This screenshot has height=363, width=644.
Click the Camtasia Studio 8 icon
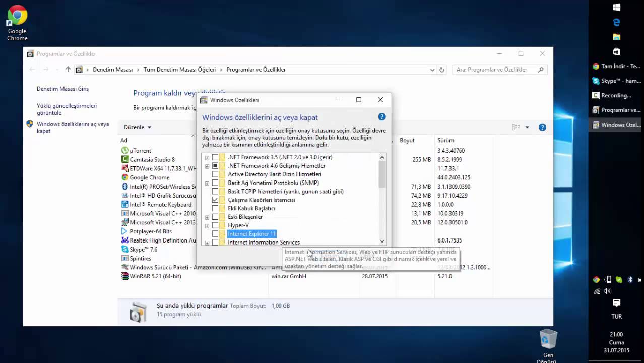125,159
